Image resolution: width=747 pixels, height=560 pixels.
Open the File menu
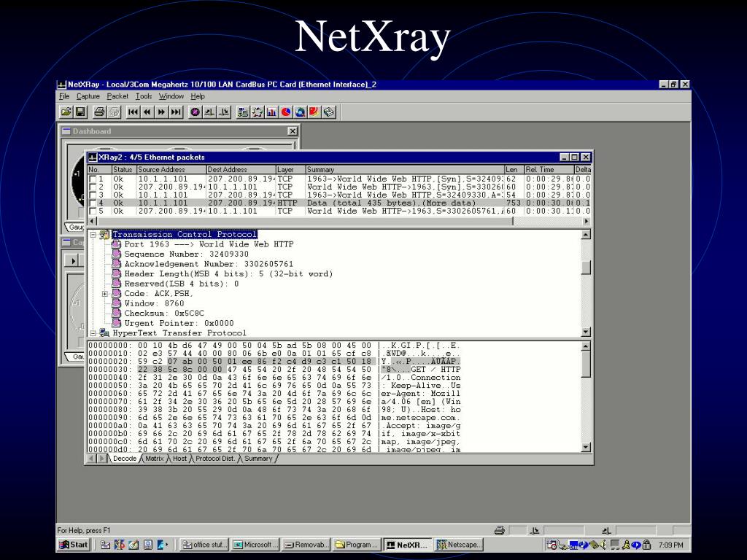tap(64, 96)
